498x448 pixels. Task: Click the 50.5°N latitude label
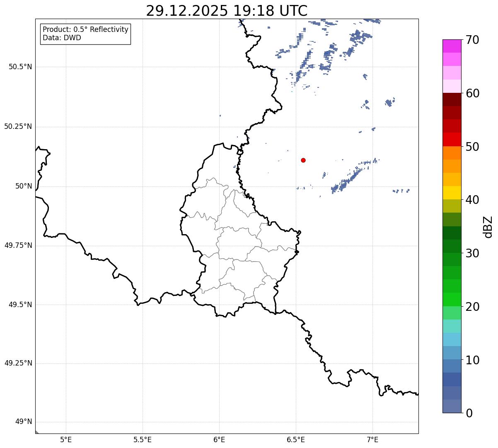click(x=20, y=67)
